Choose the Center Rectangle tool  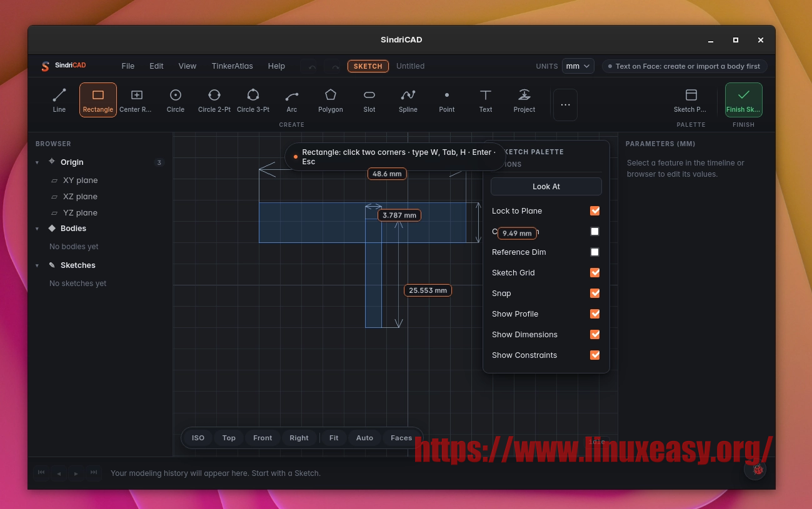(x=137, y=100)
